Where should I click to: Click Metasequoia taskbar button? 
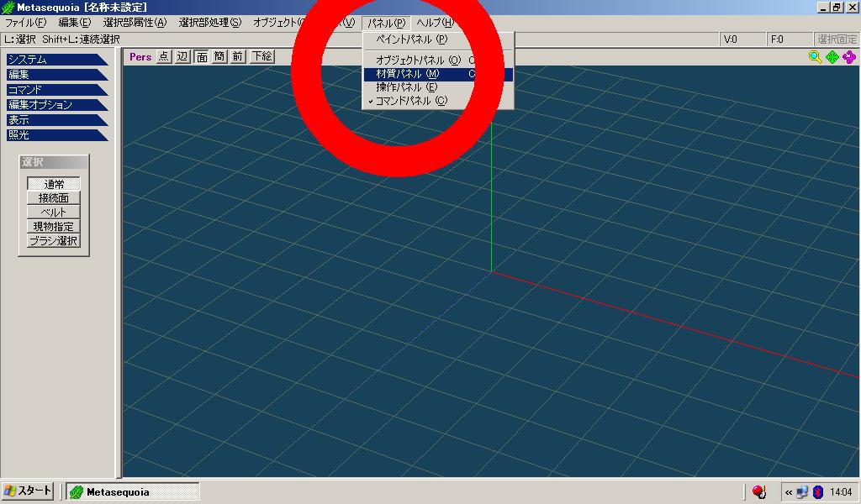[x=132, y=492]
